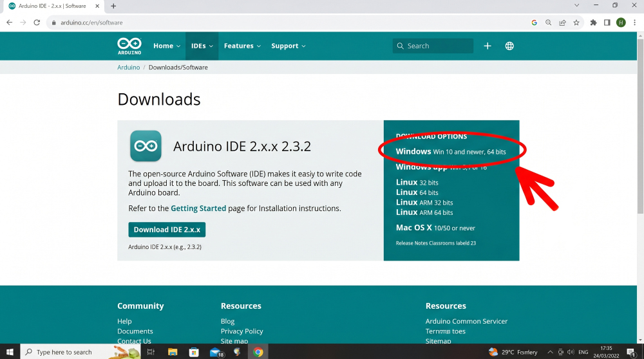Select the Linux 64 bits download
This screenshot has height=359, width=644.
click(417, 192)
